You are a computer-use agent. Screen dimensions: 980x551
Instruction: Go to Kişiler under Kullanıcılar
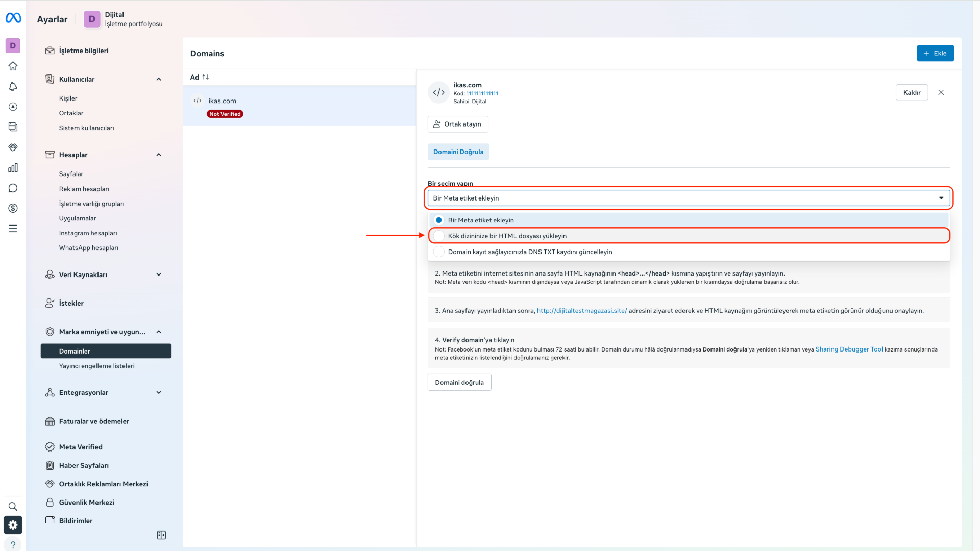(x=68, y=98)
